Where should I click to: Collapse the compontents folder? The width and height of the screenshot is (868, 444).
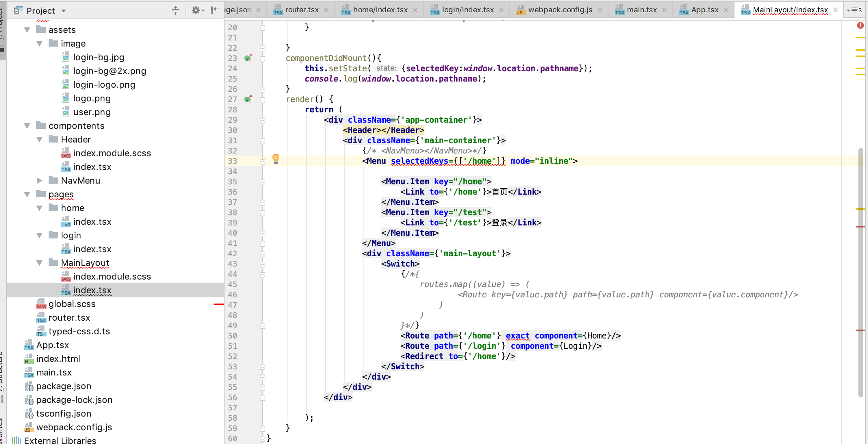27,126
